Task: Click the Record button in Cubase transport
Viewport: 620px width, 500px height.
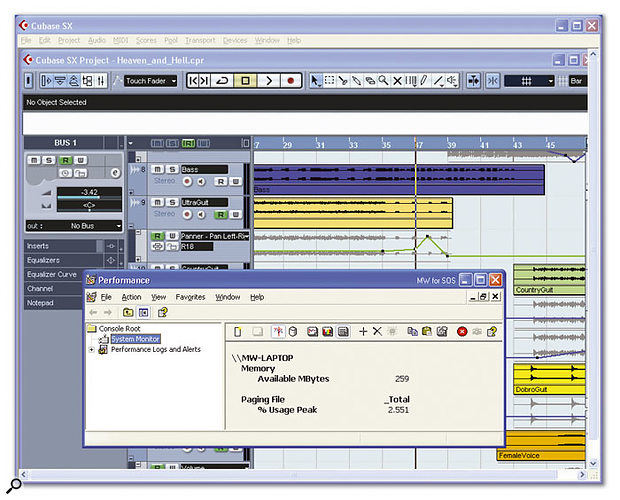Action: pos(291,81)
